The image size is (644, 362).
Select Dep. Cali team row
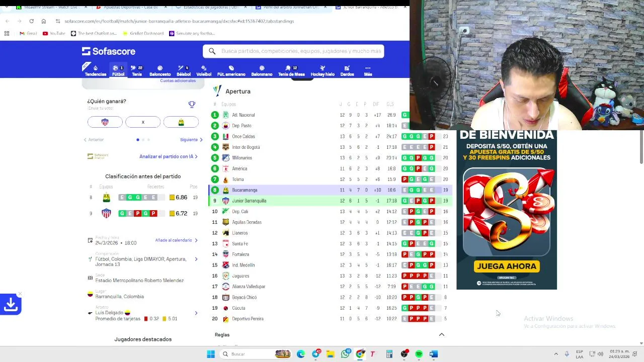click(x=330, y=212)
